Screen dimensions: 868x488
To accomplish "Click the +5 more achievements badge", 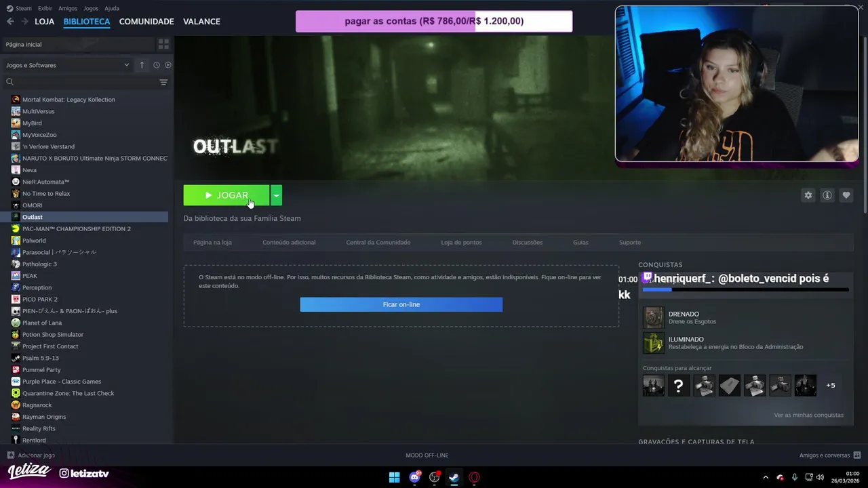I will tap(831, 386).
